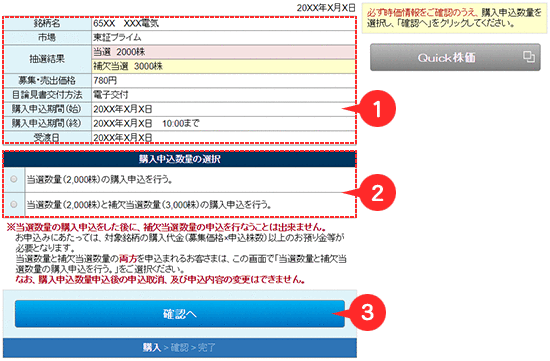Click the 確認へ button

click(180, 314)
